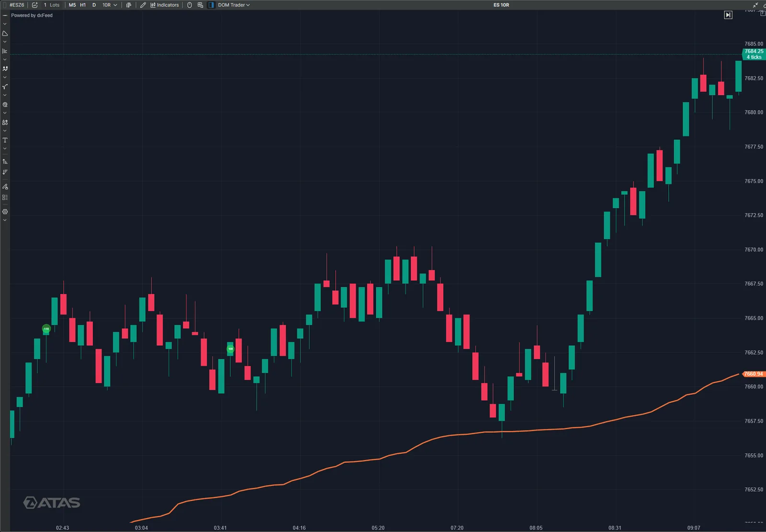The height and width of the screenshot is (532, 766).
Task: Select the wave pattern drawing tool
Action: [x=5, y=69]
